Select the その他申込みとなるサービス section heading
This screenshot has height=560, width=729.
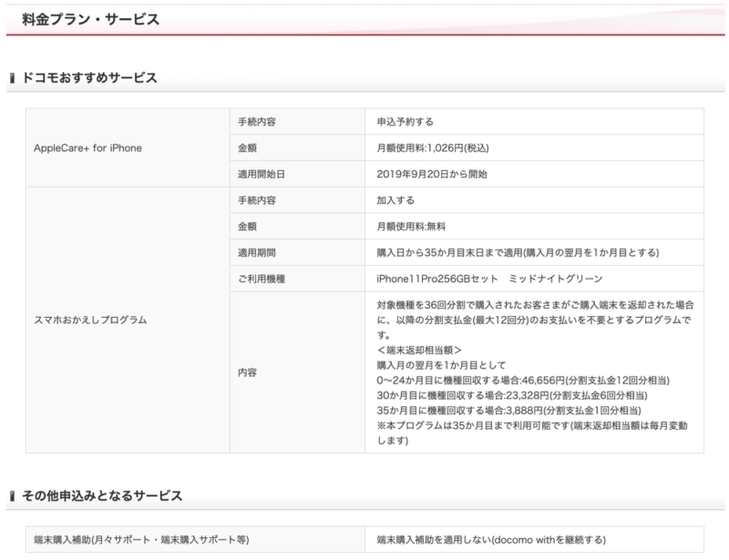pyautogui.click(x=102, y=496)
